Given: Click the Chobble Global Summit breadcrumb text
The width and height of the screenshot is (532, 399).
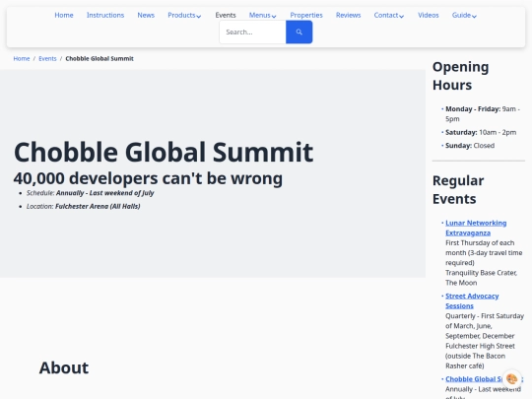Looking at the screenshot, I should 100,59.
